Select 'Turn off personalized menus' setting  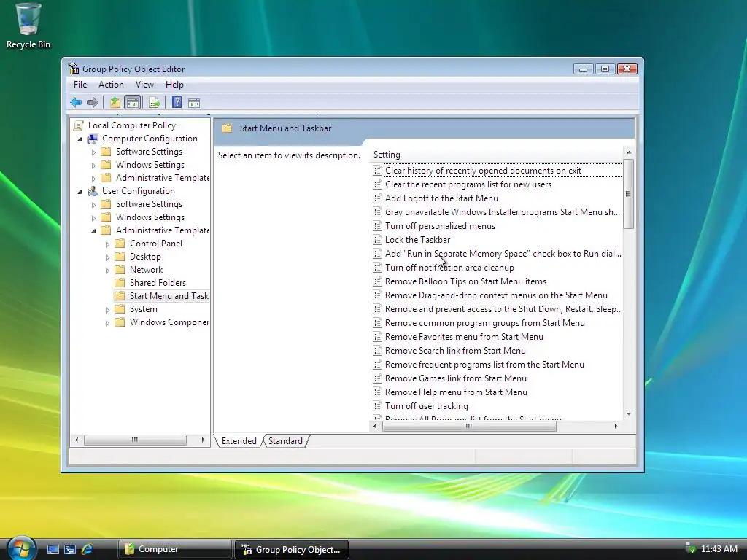[440, 226]
